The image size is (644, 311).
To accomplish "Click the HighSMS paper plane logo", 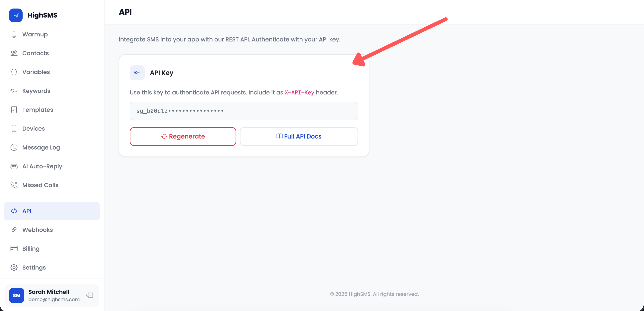I will pyautogui.click(x=16, y=15).
